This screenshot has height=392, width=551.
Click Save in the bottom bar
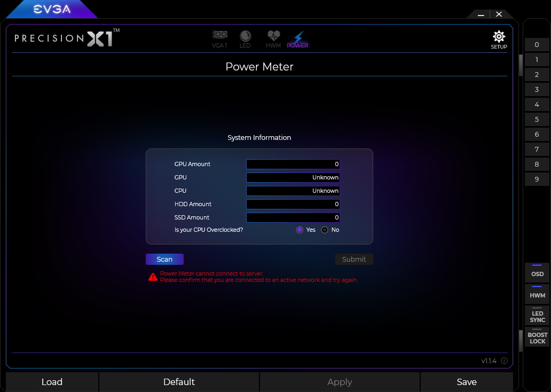coord(466,382)
